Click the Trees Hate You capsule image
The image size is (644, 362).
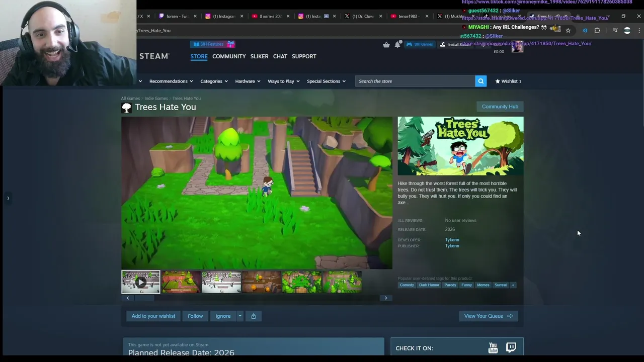coord(460,146)
